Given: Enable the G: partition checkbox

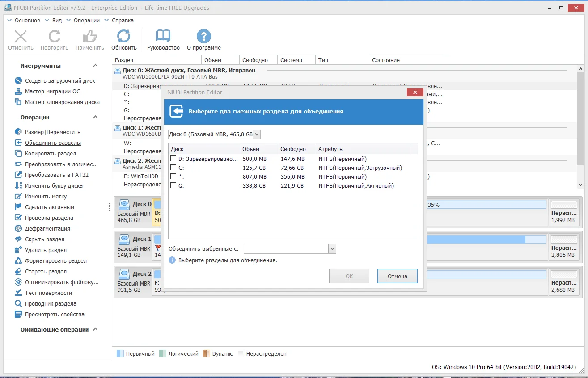Looking at the screenshot, I should [173, 185].
